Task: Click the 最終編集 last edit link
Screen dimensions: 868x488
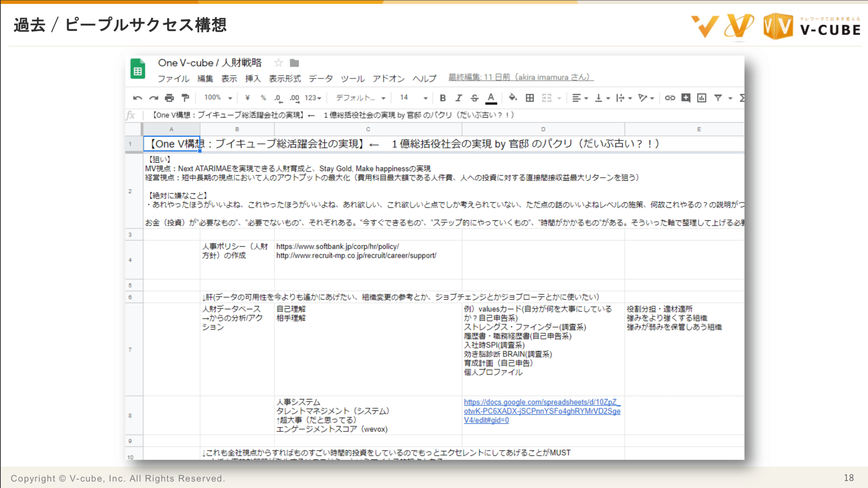Action: pos(520,77)
